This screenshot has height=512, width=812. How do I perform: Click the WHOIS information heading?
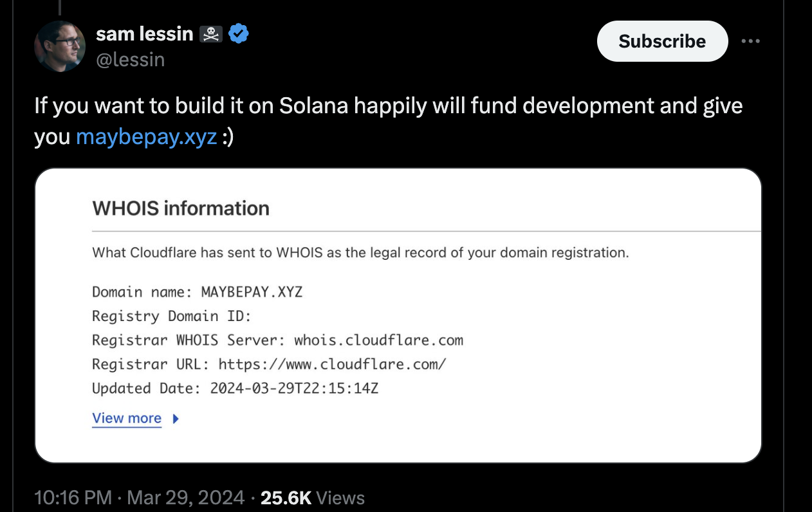point(181,208)
